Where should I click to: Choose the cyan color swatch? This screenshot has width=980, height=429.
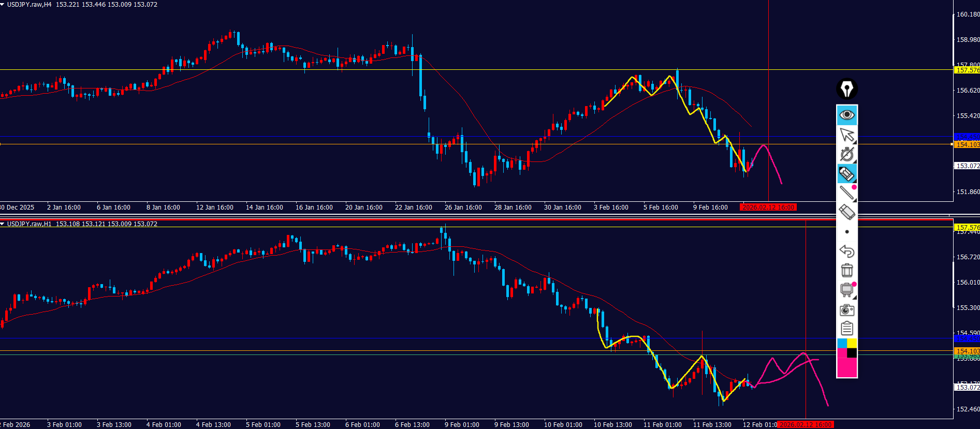[842, 344]
